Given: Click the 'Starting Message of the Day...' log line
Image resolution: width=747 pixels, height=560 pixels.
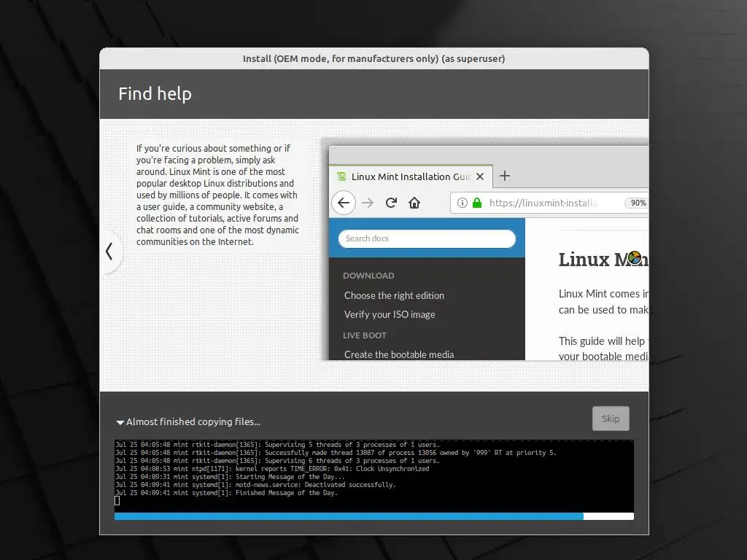Looking at the screenshot, I should [230, 477].
